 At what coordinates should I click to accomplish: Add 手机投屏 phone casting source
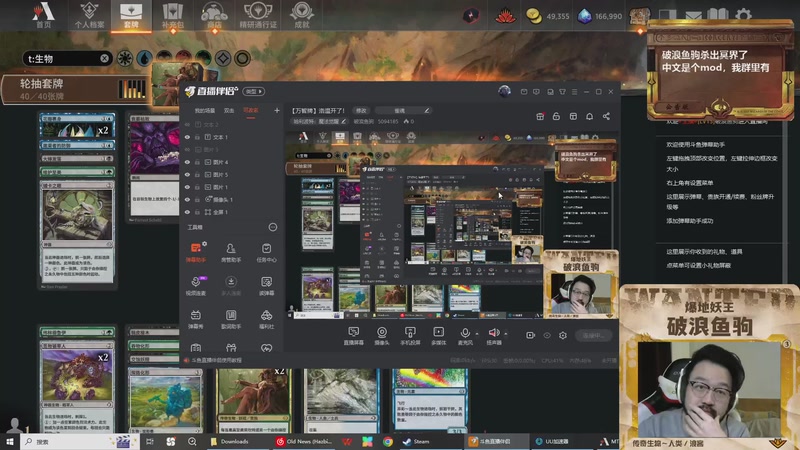410,336
